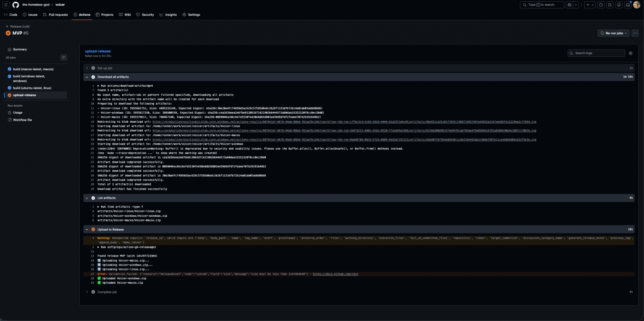Viewport: 644px width, 321px height.
Task: Click the jobs filter icon beside All jobs
Action: point(64,57)
